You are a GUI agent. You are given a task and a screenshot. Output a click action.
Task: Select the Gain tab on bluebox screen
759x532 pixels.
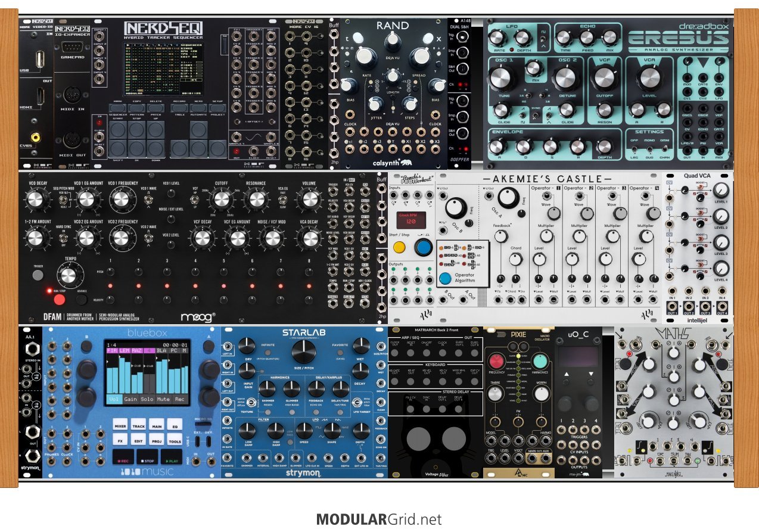130,400
